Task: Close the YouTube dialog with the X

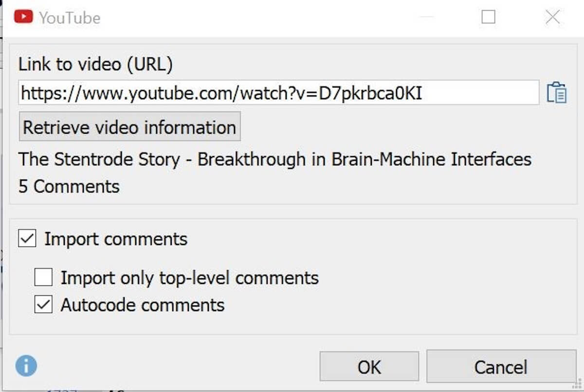Action: 552,17
